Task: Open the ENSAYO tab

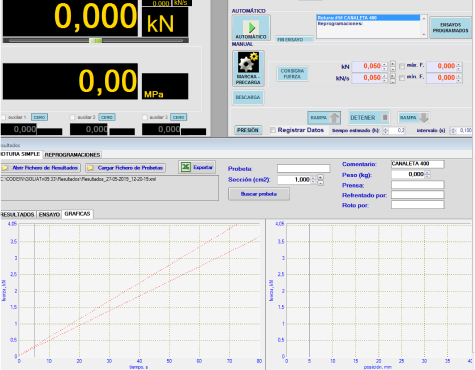Action: [49, 214]
